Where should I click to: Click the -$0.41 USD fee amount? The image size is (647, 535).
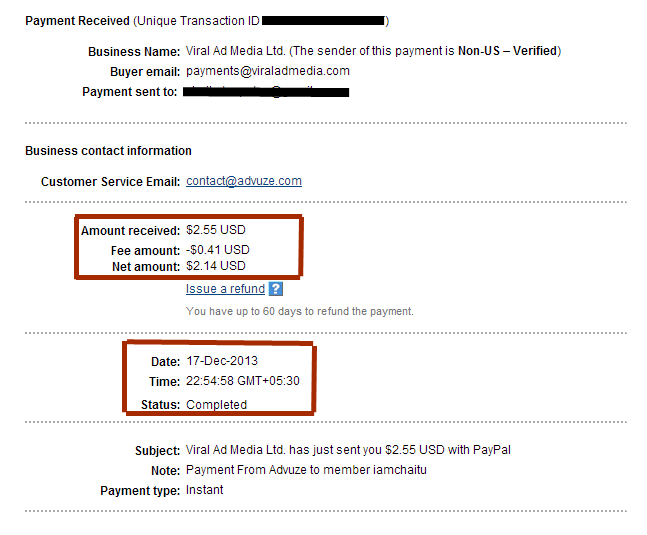[217, 249]
